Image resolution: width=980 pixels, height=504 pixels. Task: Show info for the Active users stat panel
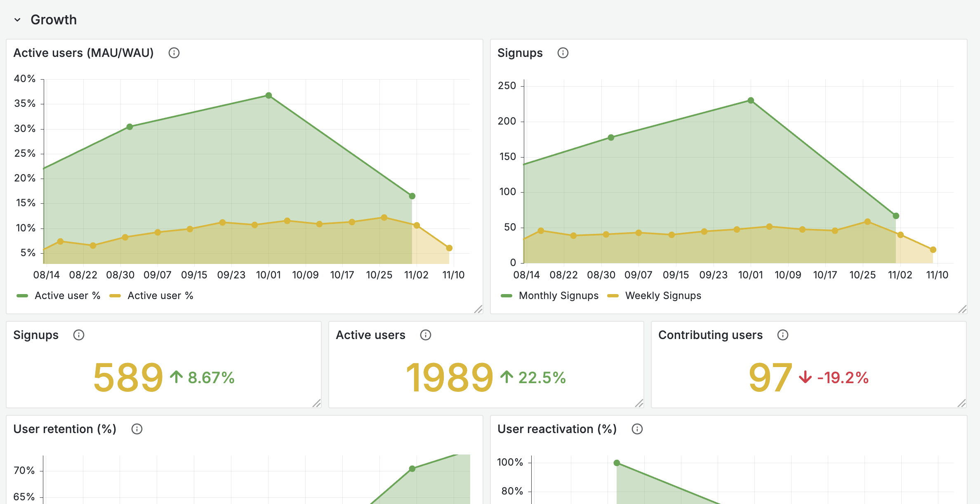pos(426,335)
